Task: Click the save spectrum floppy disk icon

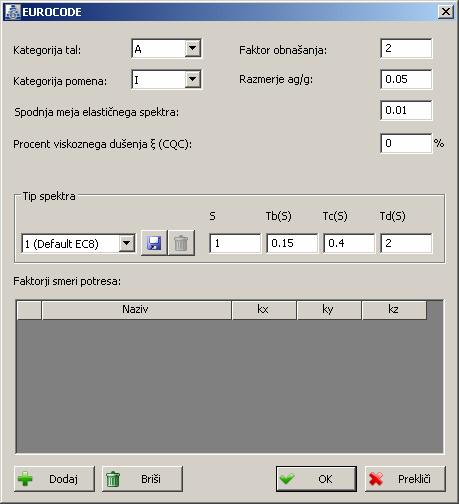Action: [154, 243]
